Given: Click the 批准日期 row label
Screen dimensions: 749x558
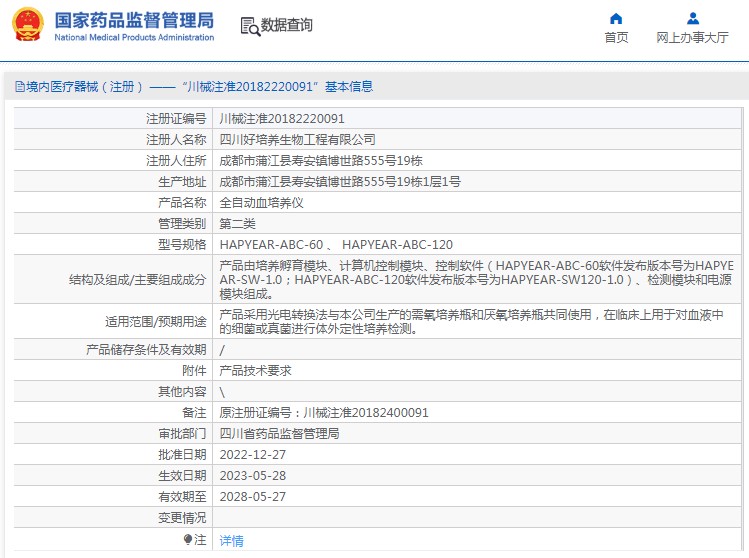Looking at the screenshot, I should (x=182, y=455).
